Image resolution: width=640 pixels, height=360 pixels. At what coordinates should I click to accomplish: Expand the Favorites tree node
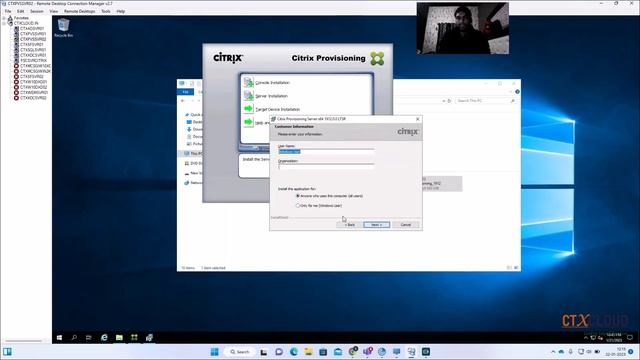coord(4,18)
